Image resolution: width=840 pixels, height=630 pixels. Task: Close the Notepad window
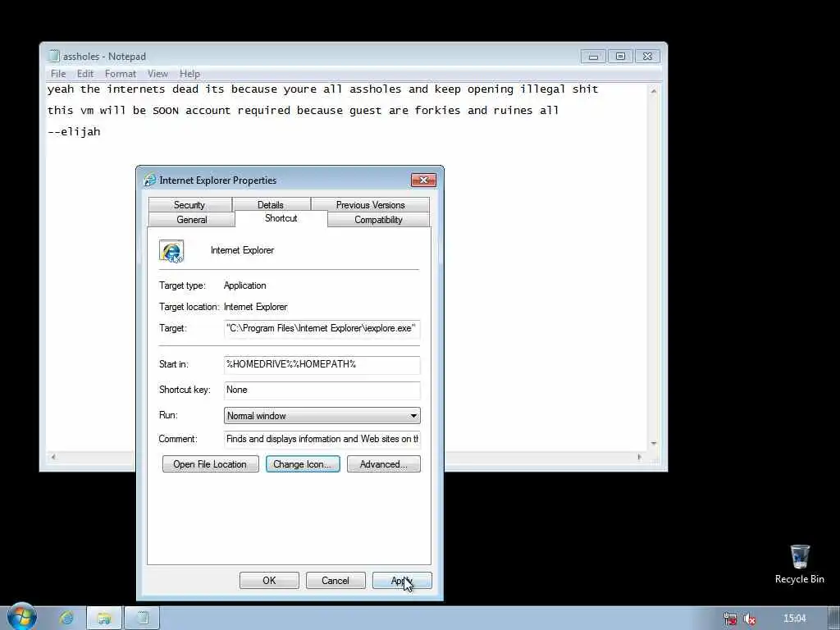tap(648, 57)
